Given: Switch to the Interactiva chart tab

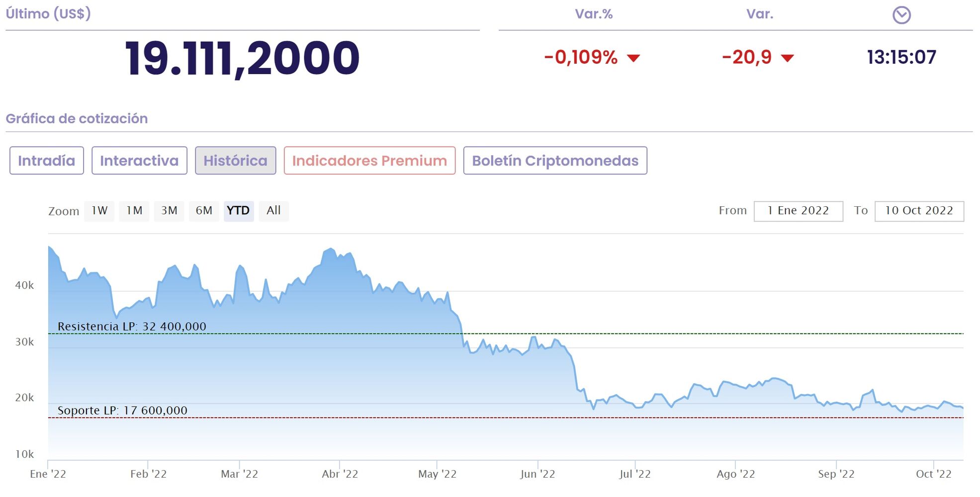Looking at the screenshot, I should [139, 161].
